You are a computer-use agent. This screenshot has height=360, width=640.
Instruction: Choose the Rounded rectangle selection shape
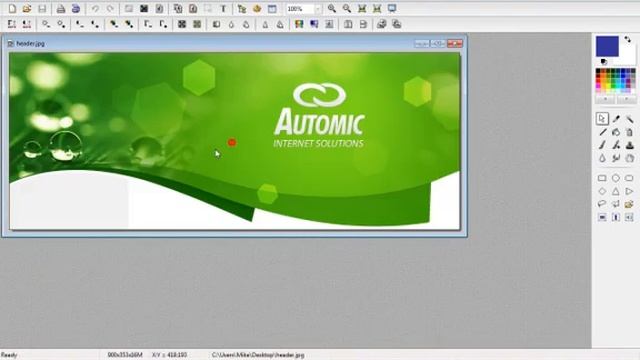[x=629, y=178]
